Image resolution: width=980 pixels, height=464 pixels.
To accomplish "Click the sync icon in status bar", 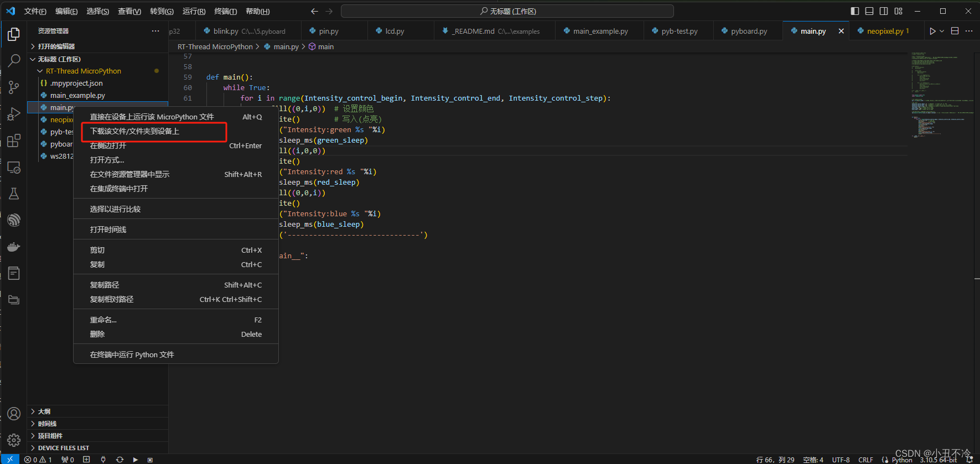I will 120,460.
